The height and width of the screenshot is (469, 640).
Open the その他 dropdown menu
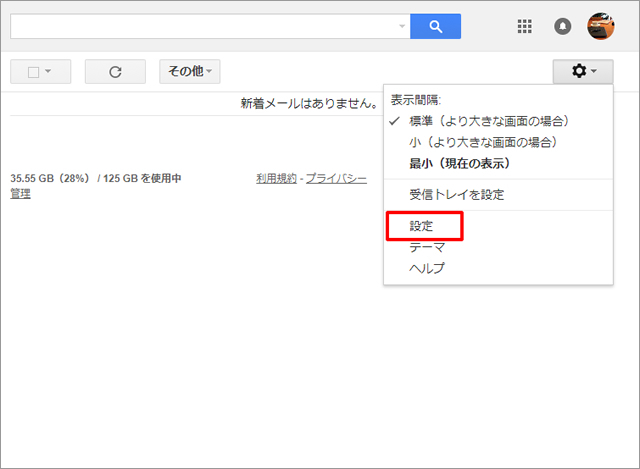[x=190, y=71]
